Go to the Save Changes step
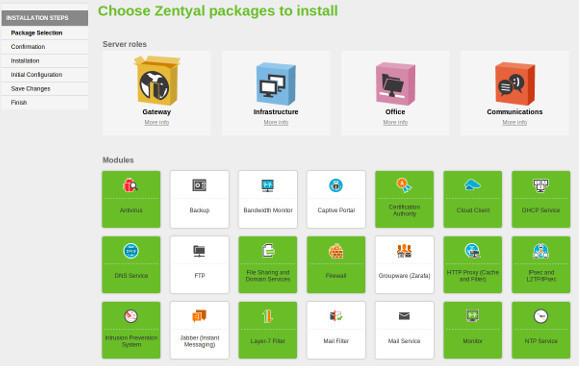The image size is (579, 366). click(45, 89)
